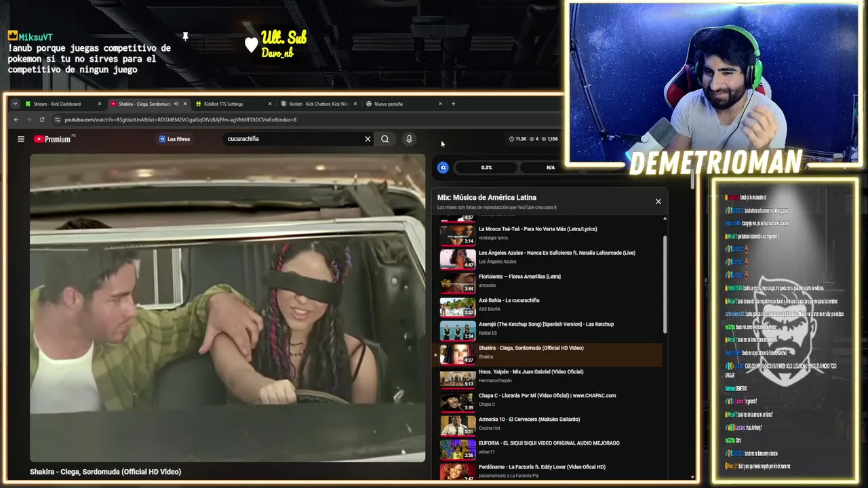The height and width of the screenshot is (488, 868).
Task: View site information icon in address bar
Action: coord(58,120)
